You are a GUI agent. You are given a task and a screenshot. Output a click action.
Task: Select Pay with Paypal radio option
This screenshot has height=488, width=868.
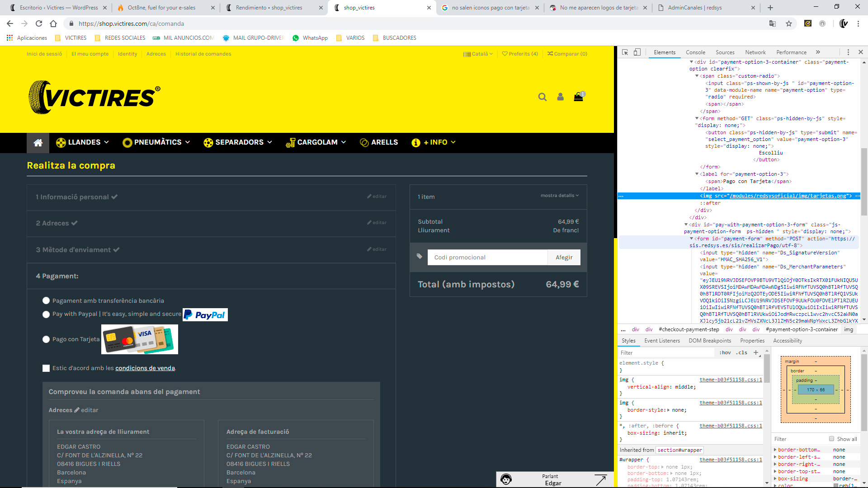coord(46,314)
